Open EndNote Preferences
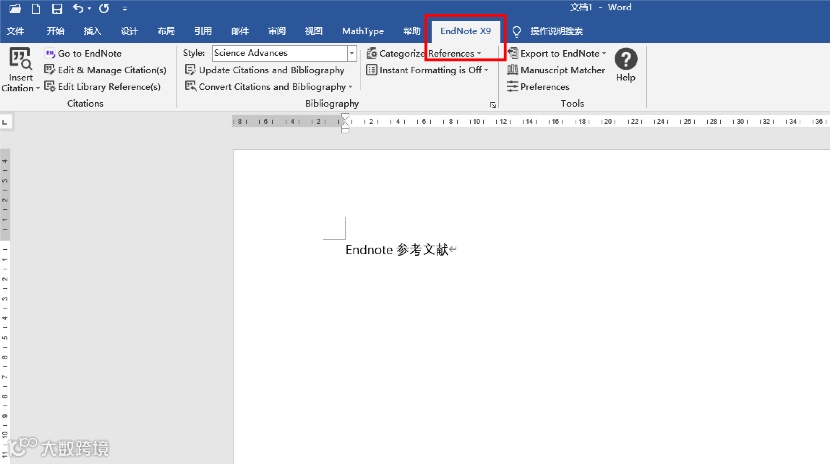 coord(545,87)
